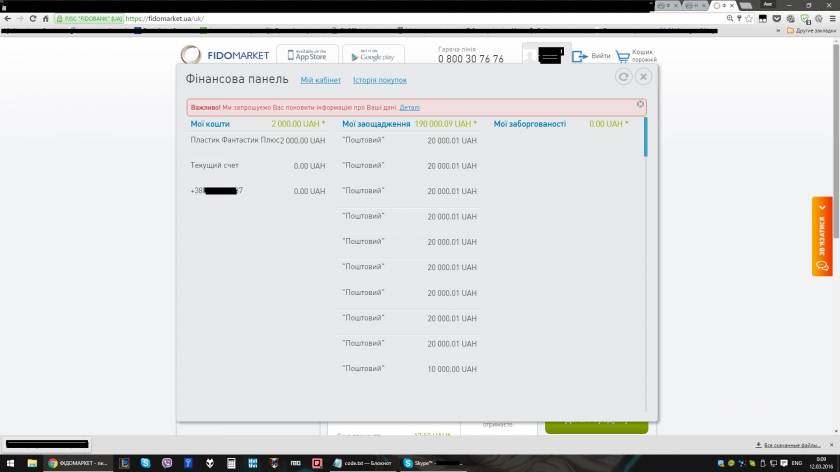
Task: Open the App Store download badge
Action: point(308,55)
